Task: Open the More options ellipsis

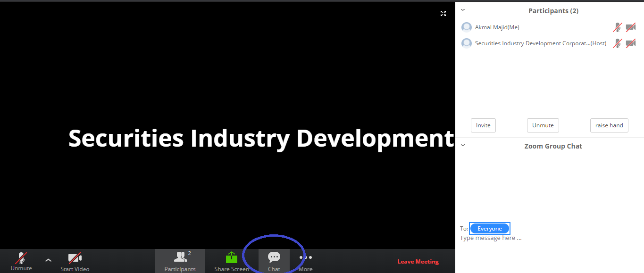Action: (x=306, y=257)
